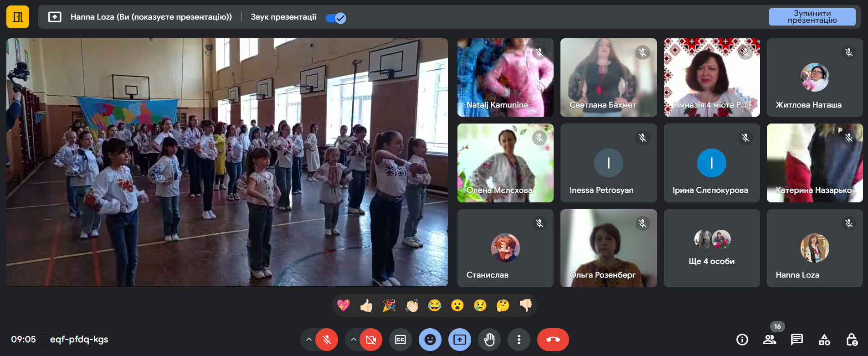Open the emoji reactions button

point(430,340)
